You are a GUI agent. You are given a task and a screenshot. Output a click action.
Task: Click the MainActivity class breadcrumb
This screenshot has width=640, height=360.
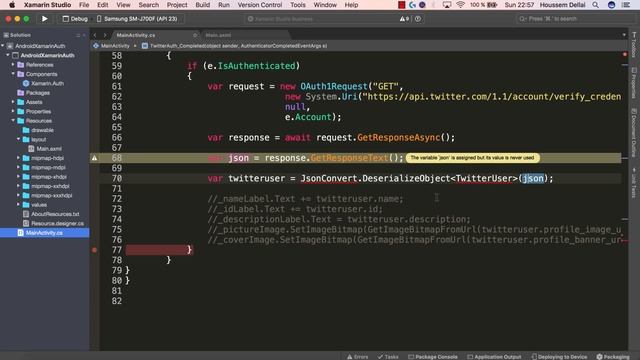point(111,46)
